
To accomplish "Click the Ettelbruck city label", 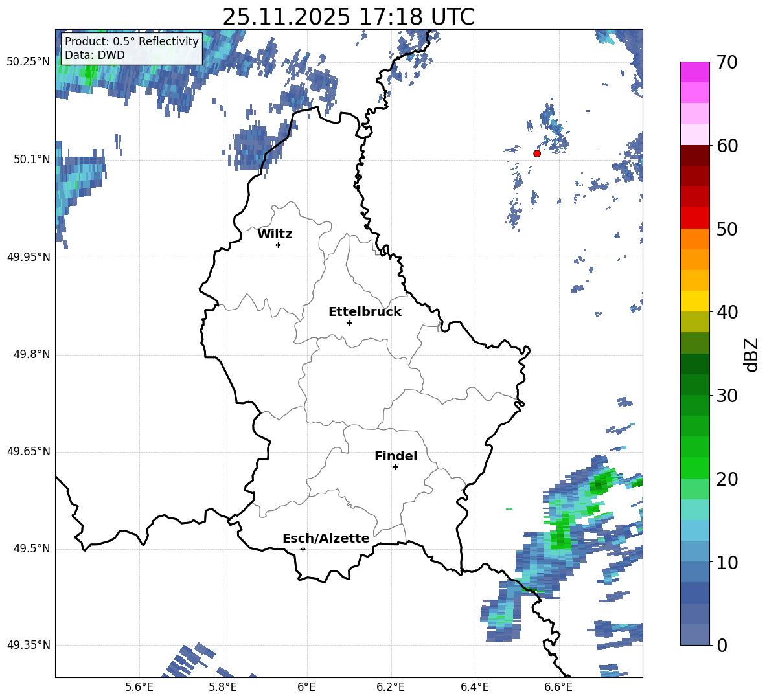I will (x=365, y=312).
